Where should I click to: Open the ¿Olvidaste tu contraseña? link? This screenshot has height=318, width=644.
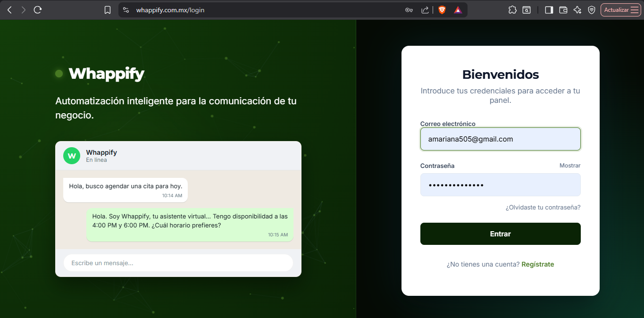click(x=543, y=207)
